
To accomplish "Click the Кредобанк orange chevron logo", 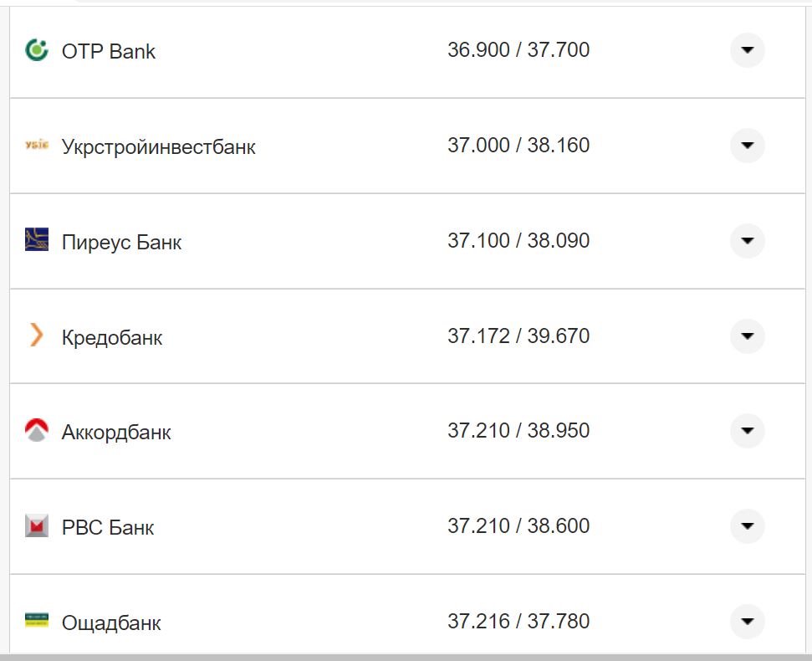I will tap(37, 336).
